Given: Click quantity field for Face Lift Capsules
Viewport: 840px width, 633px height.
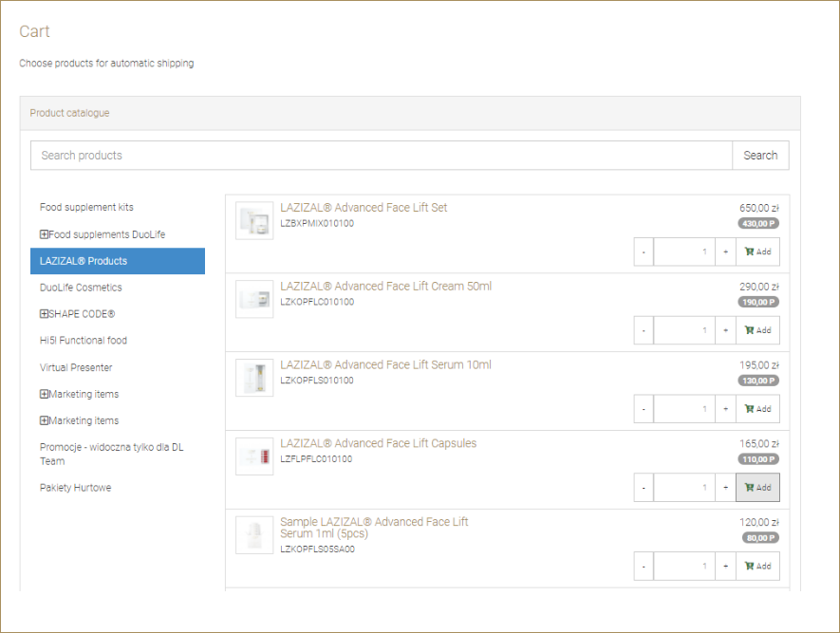Looking at the screenshot, I should [684, 488].
